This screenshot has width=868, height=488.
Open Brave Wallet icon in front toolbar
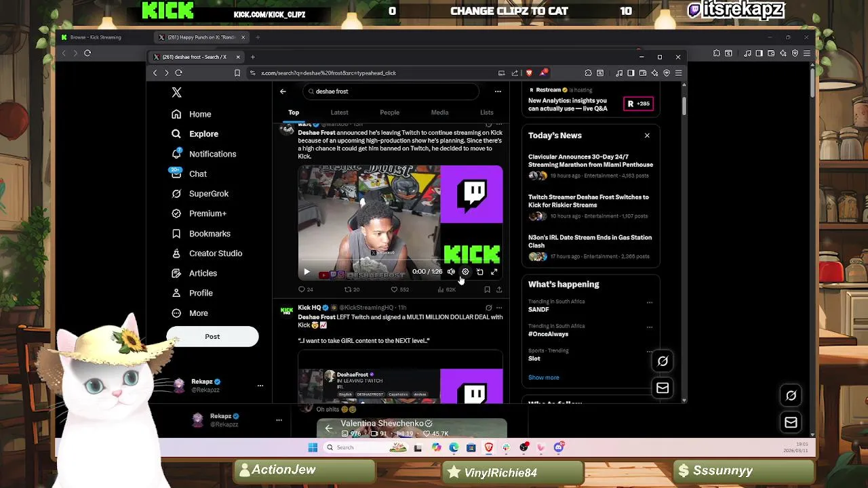coord(642,73)
